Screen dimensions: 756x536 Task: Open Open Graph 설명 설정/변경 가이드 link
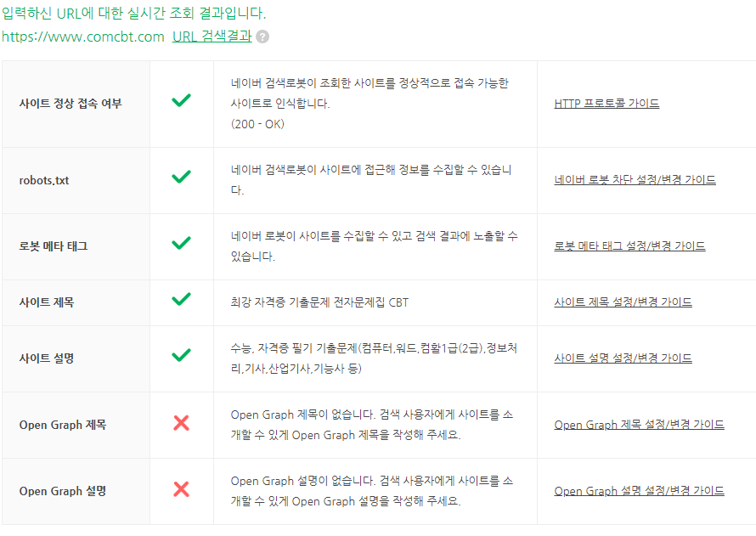tap(639, 491)
